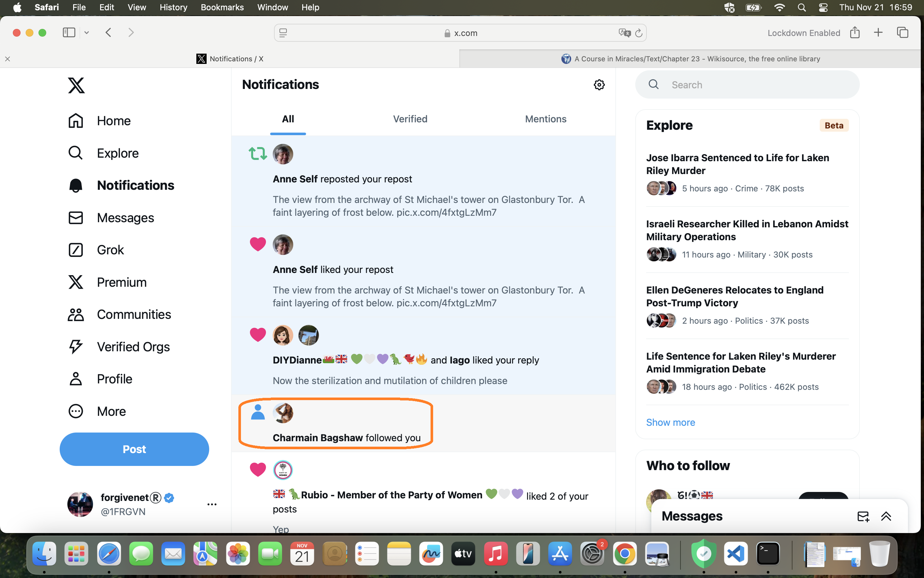Screen dimensions: 924x578
Task: Click the Post button
Action: point(134,449)
